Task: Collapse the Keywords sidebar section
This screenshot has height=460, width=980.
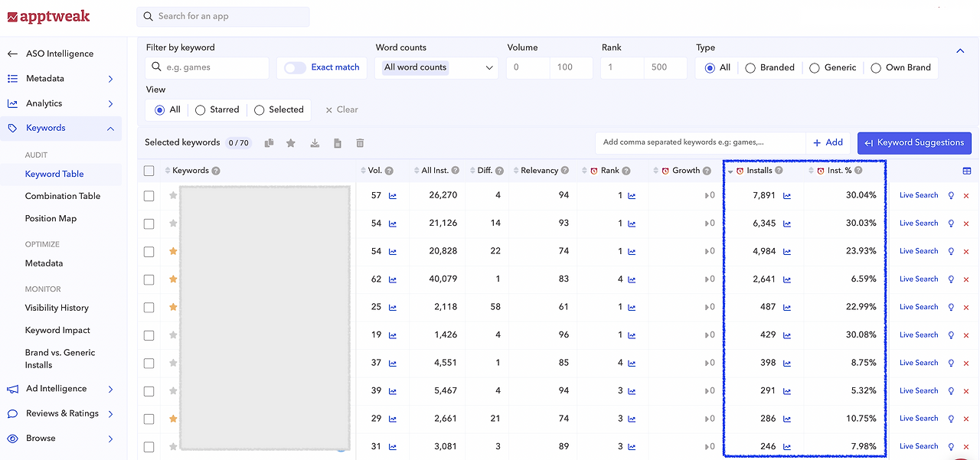Action: 111,129
